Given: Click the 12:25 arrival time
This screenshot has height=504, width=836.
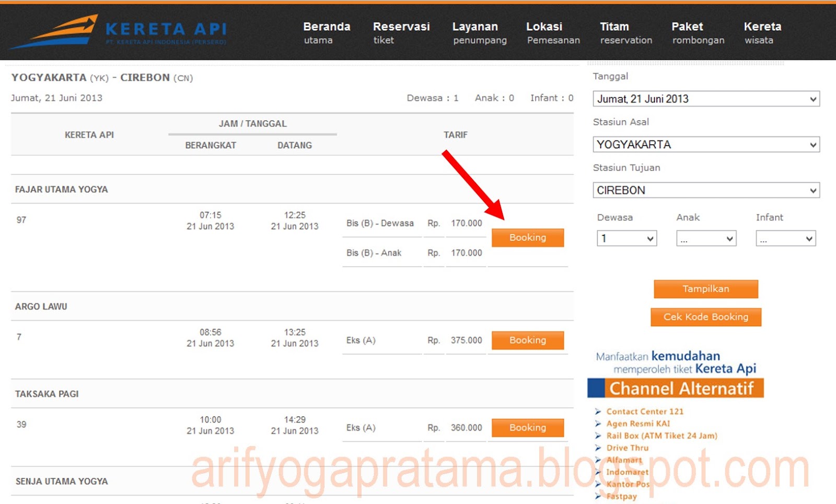Looking at the screenshot, I should click(x=295, y=215).
